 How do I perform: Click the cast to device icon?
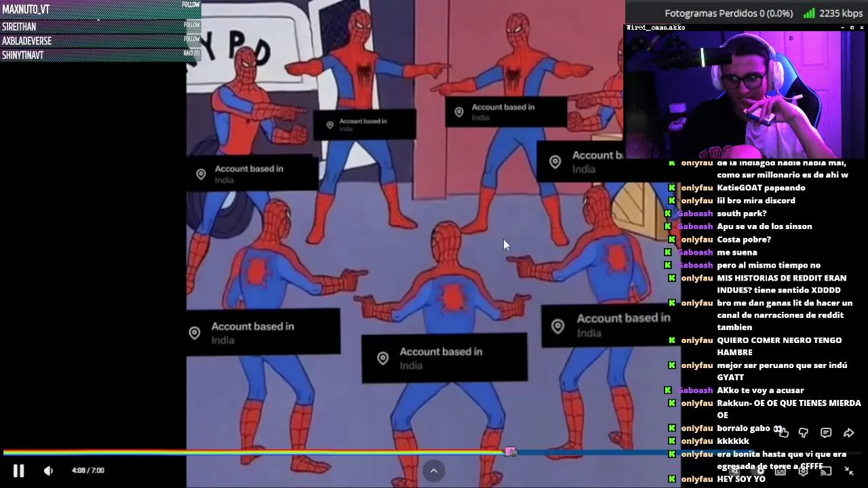(x=826, y=470)
